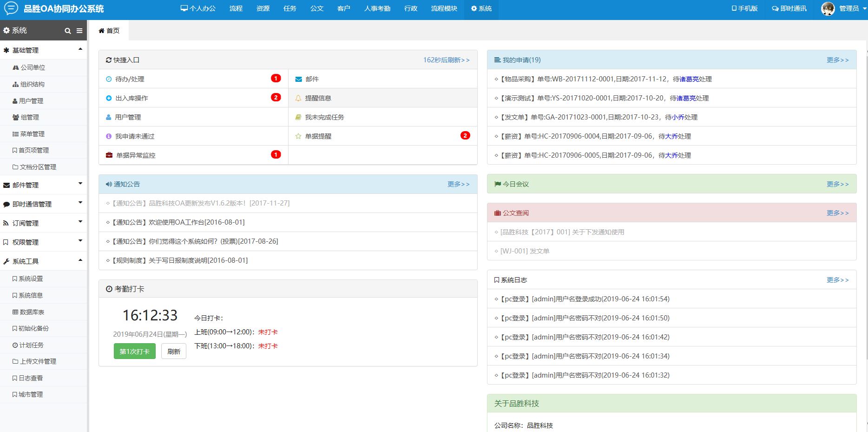Click 更多>> in 系统日志 panel
This screenshot has width=868, height=432.
[838, 280]
